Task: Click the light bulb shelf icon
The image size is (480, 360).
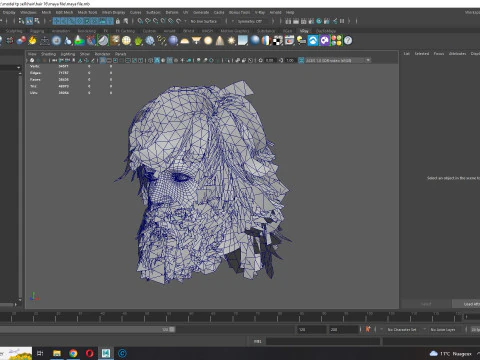Action: 301,41
